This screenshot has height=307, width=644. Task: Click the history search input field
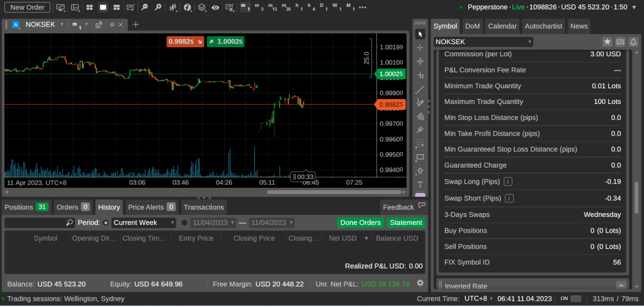40,223
